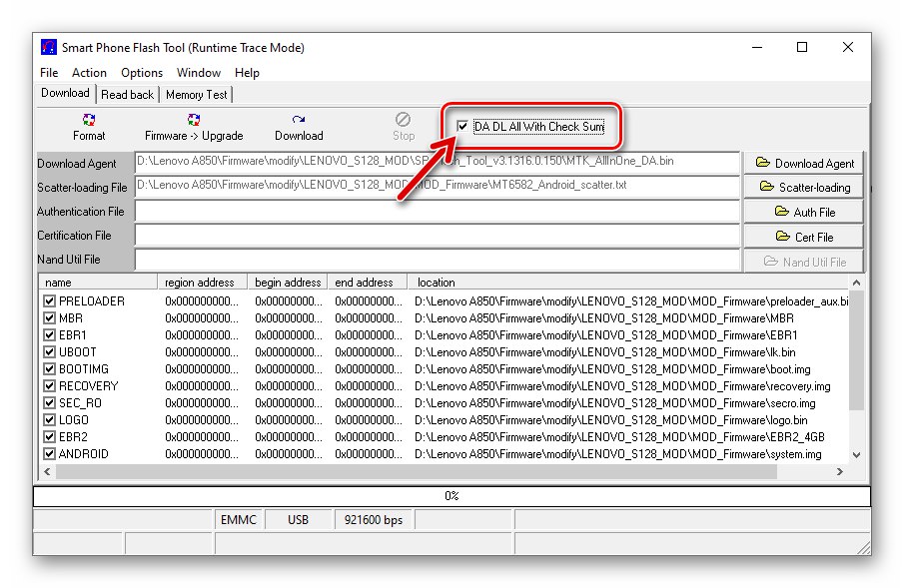Start flashing with the Download toolbar icon

pyautogui.click(x=299, y=120)
